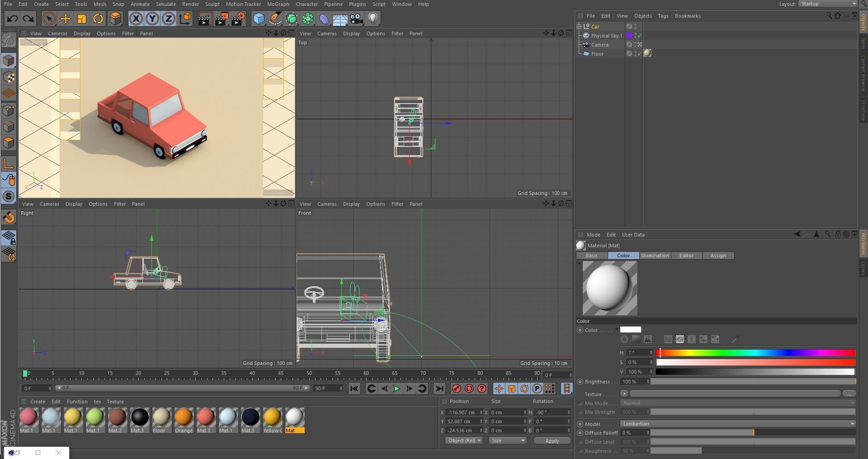Image resolution: width=868 pixels, height=459 pixels.
Task: Toggle the coordinate system icon
Action: 185,19
